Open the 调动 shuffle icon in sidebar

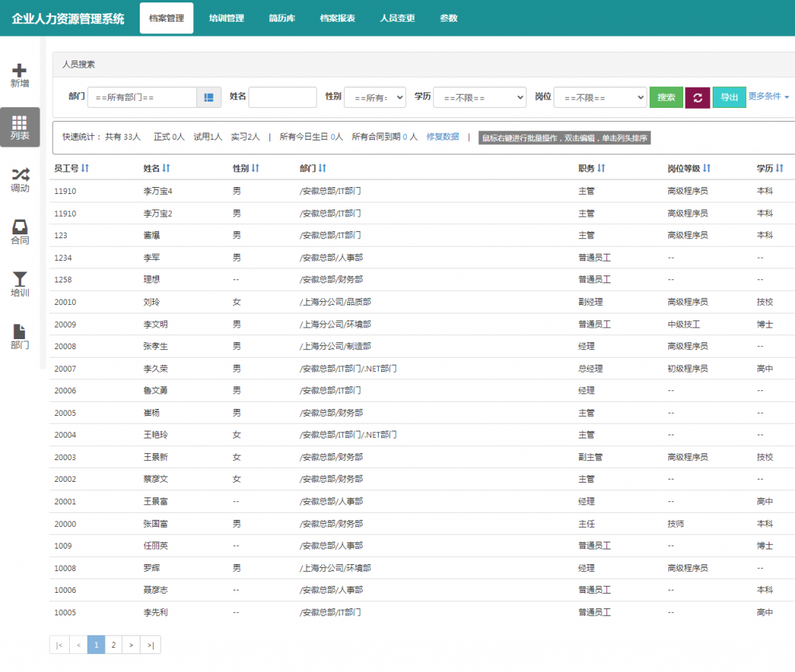(x=20, y=175)
